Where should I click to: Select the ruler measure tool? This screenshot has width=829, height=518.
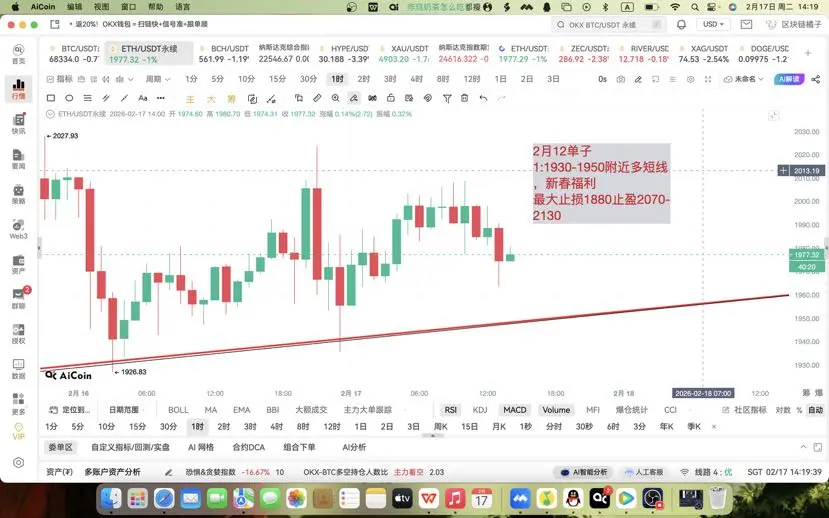317,98
